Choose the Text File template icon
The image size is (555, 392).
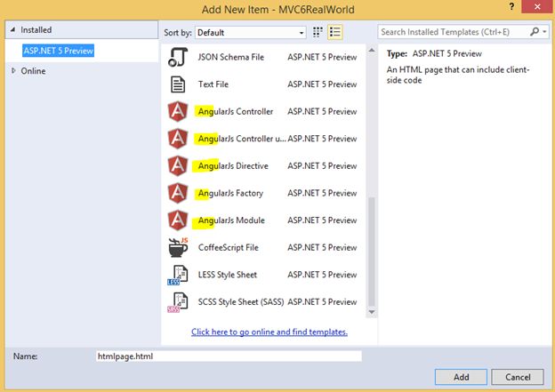[178, 84]
